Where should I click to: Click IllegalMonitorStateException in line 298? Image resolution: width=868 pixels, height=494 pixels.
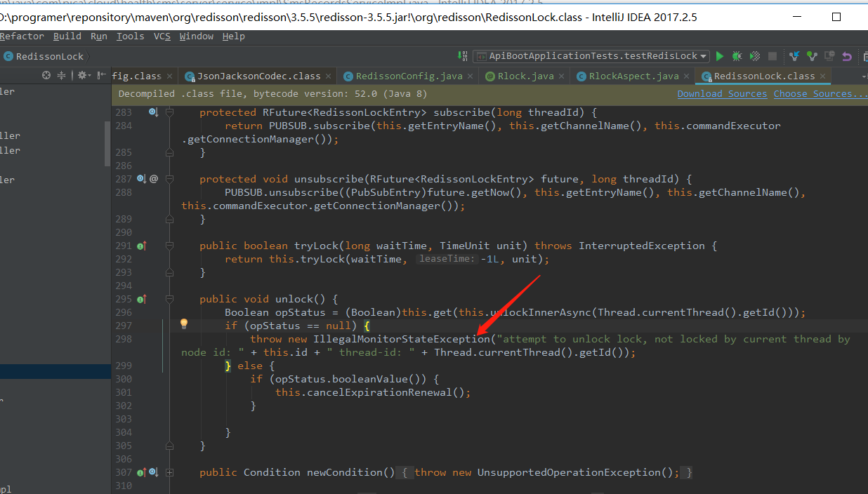coord(402,339)
